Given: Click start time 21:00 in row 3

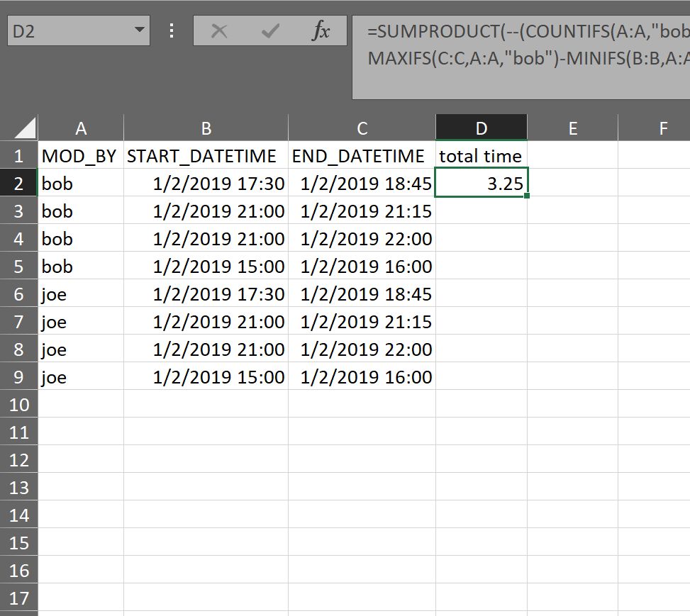Looking at the screenshot, I should (206, 211).
